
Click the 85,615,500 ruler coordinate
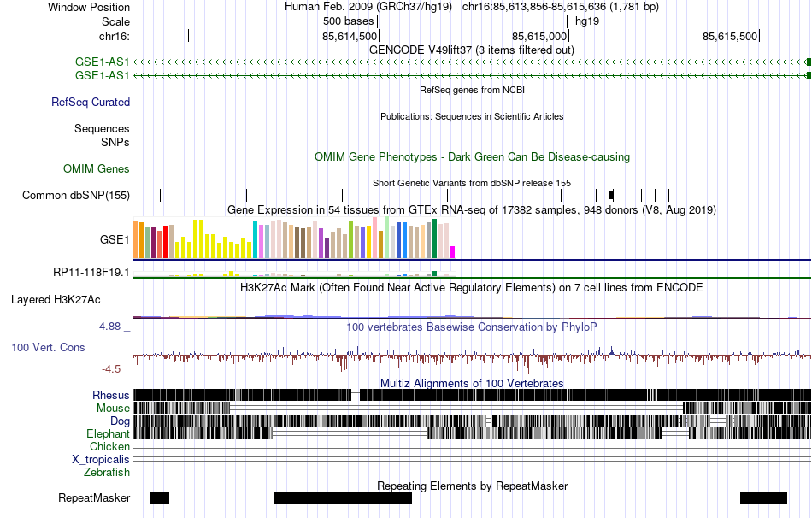tap(730, 36)
